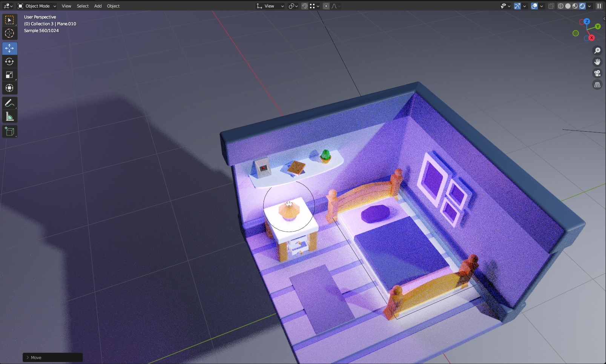606x364 pixels.
Task: Open the Add menu
Action: (98, 6)
